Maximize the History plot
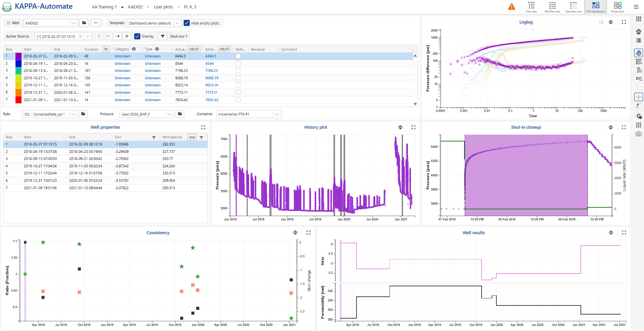The image size is (644, 331). (413, 127)
